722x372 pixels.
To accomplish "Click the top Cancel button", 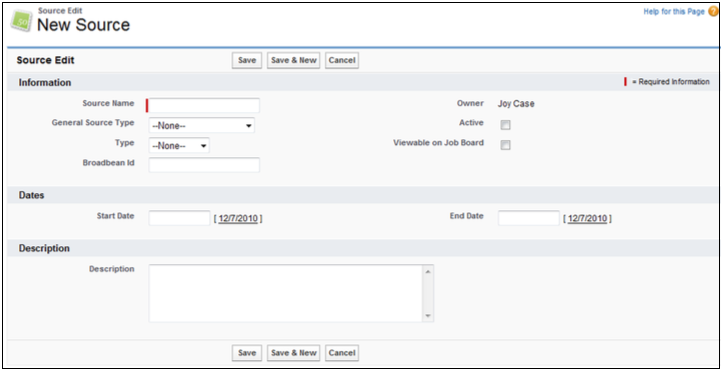I will (342, 60).
